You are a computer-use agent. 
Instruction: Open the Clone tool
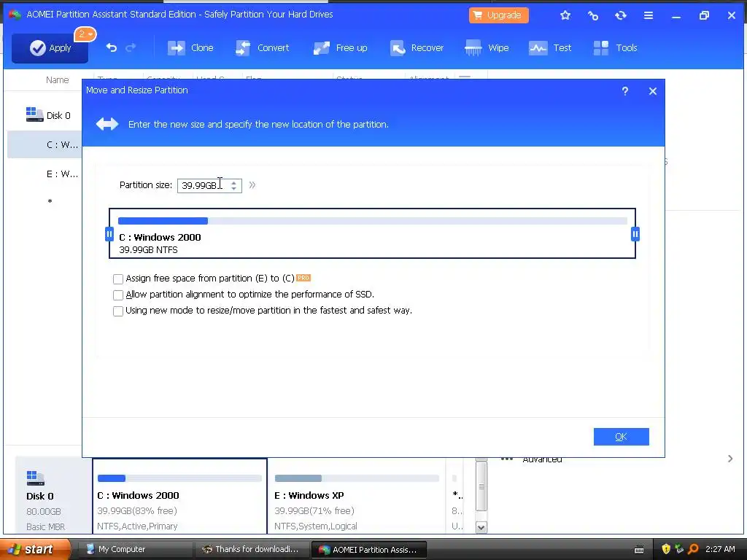click(190, 47)
